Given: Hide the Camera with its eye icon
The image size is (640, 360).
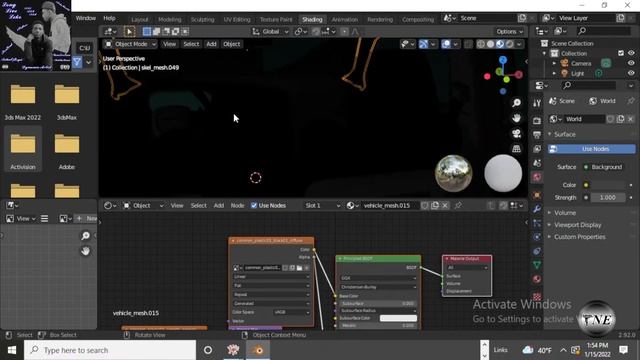Looking at the screenshot, I should pos(631,63).
